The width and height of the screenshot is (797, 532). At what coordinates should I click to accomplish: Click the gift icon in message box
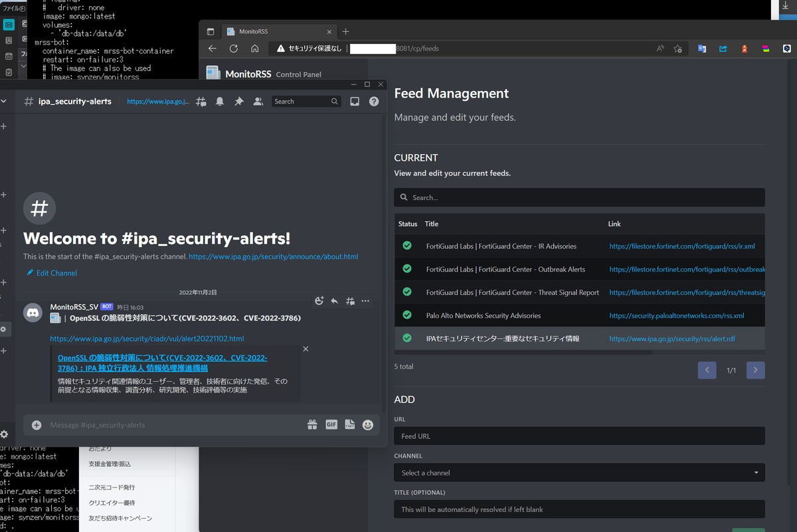coord(312,425)
